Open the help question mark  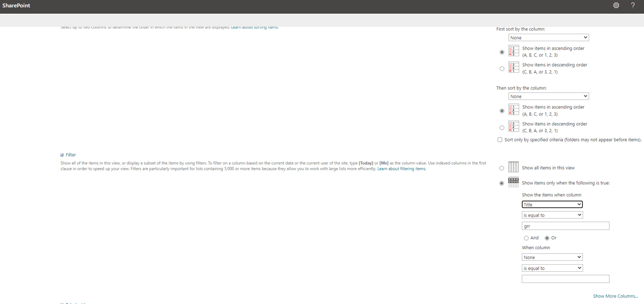[x=633, y=6]
